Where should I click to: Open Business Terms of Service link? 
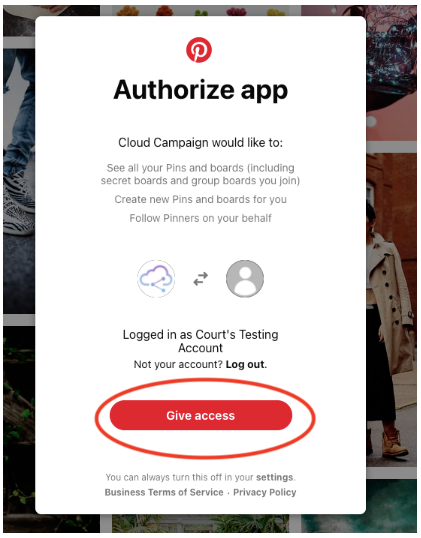(x=164, y=492)
